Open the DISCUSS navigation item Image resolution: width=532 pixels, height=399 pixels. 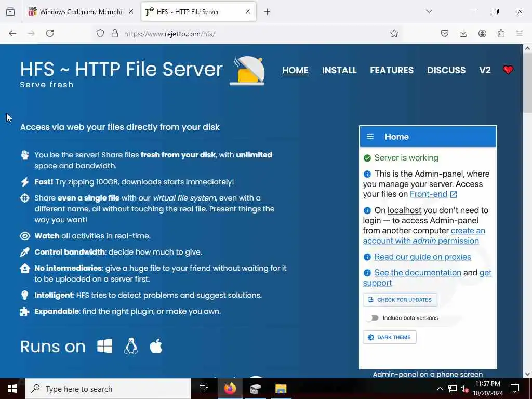[446, 70]
